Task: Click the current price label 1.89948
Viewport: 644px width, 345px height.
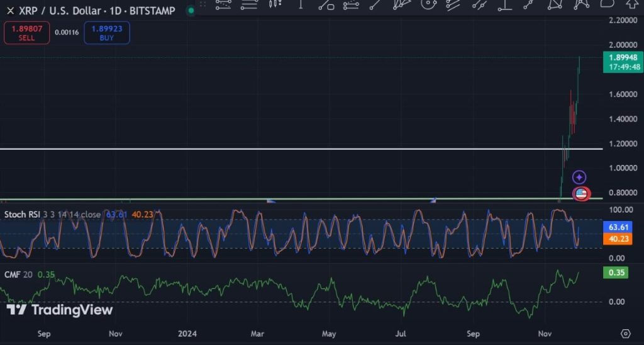Action: 623,57
